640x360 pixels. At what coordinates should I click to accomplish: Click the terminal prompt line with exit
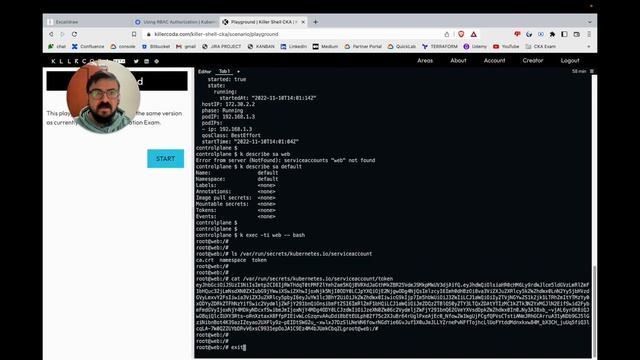[220, 347]
